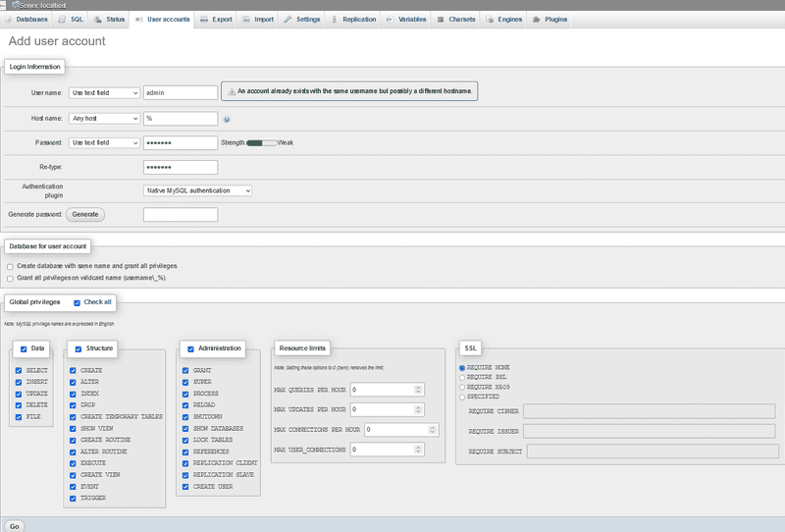Click the Export tab icon
785x532 pixels.
[204, 20]
